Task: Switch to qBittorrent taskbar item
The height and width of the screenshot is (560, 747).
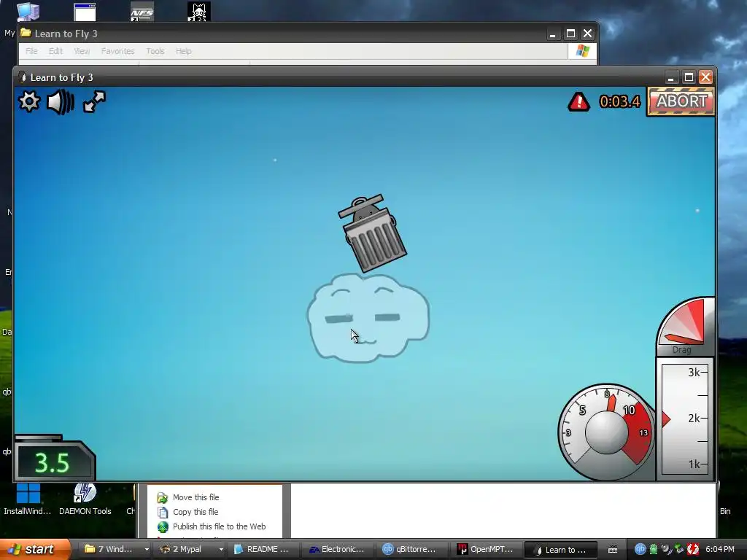Action: 413,549
